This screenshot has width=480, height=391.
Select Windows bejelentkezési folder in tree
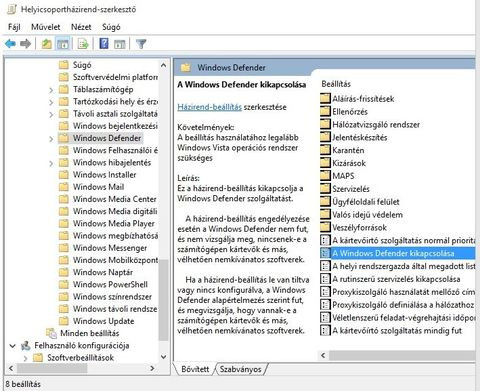point(108,126)
